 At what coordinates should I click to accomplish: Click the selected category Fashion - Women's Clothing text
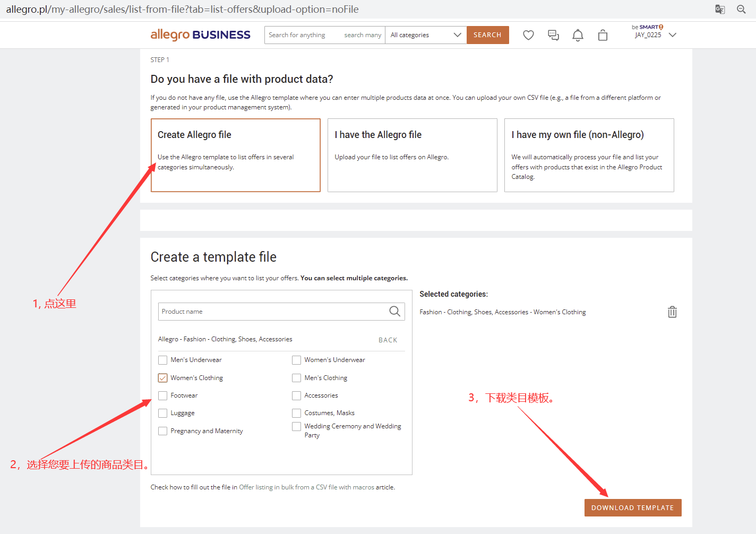[503, 312]
